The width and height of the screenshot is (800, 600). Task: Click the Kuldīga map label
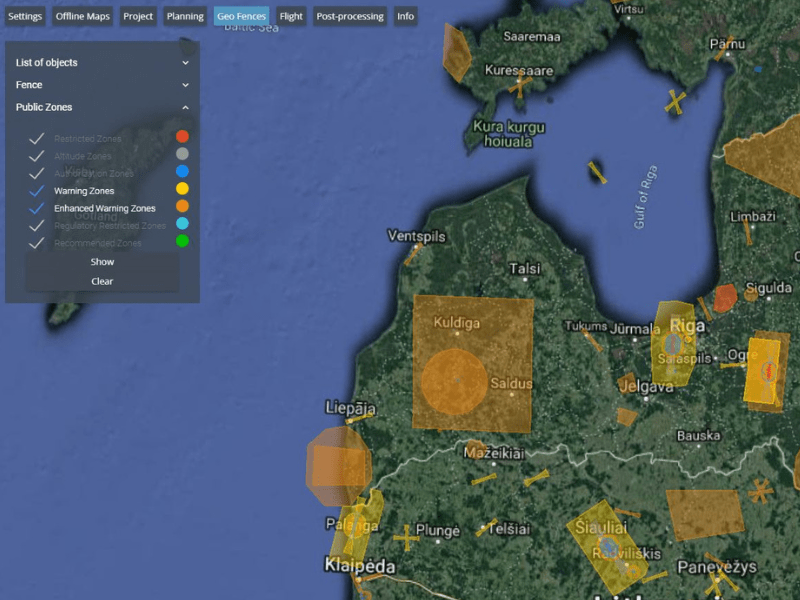pyautogui.click(x=457, y=322)
